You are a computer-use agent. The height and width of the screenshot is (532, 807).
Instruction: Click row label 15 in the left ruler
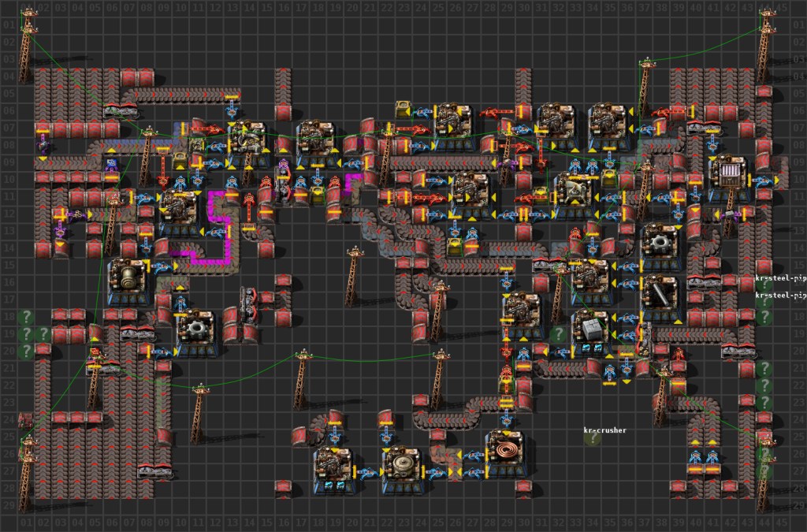pyautogui.click(x=9, y=265)
